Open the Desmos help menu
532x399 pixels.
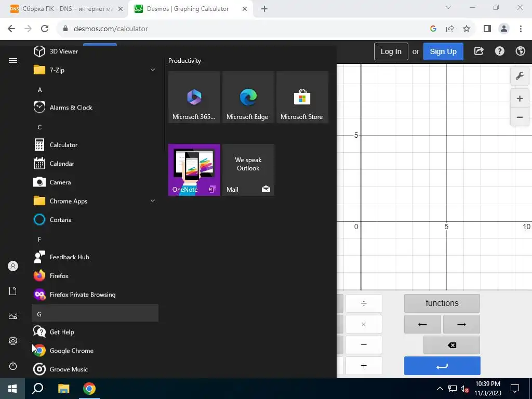(499, 51)
